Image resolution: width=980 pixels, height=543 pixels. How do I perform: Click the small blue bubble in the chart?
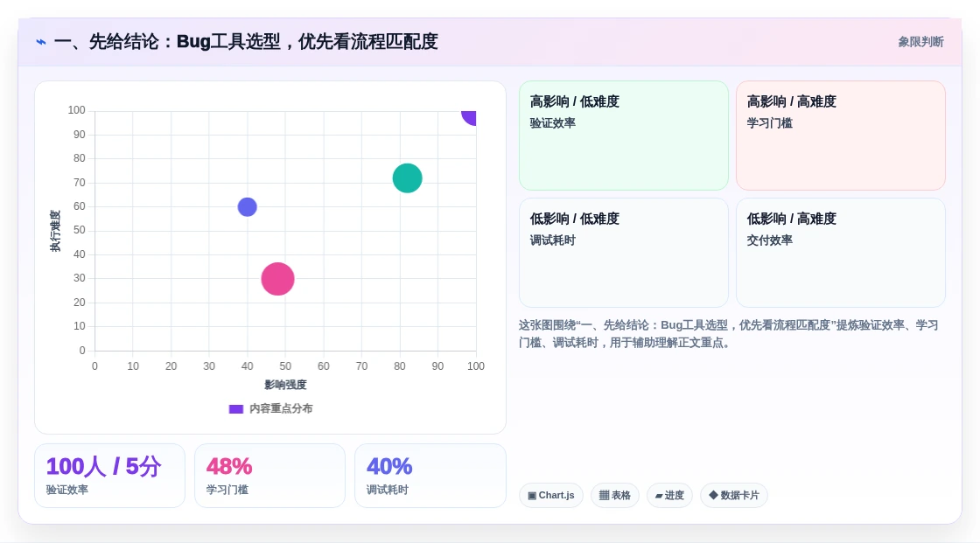coord(248,207)
